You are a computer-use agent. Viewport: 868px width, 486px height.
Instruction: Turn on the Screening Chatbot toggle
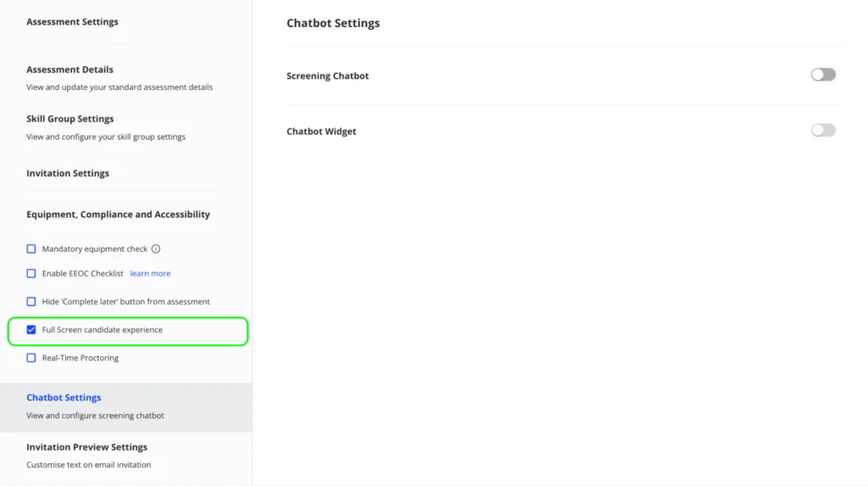coord(823,75)
